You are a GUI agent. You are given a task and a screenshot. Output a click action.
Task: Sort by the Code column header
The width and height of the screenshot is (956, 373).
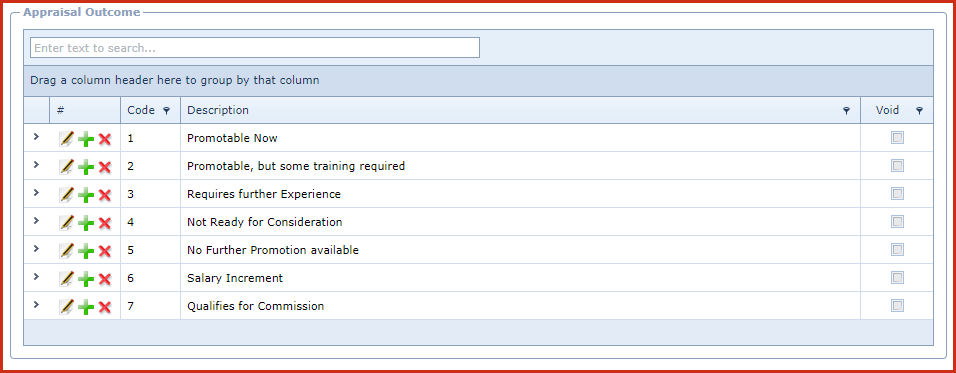tap(141, 110)
